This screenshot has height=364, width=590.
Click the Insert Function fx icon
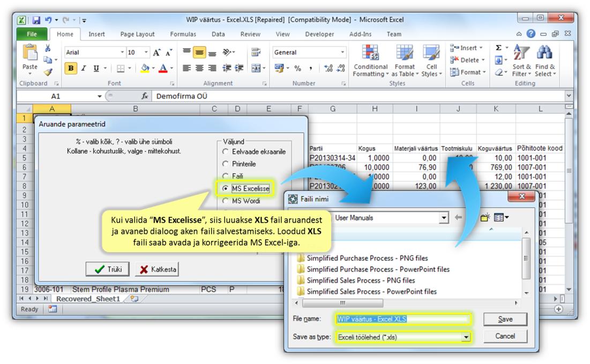(x=145, y=96)
